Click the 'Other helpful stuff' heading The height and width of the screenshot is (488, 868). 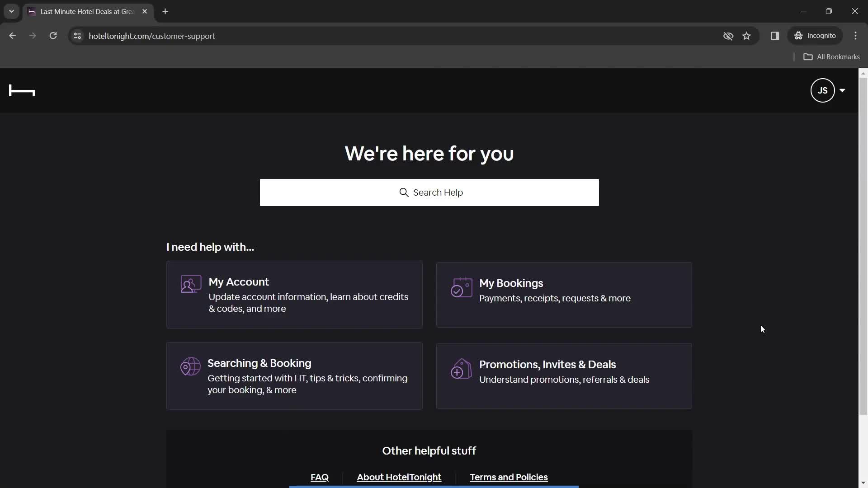pyautogui.click(x=429, y=451)
